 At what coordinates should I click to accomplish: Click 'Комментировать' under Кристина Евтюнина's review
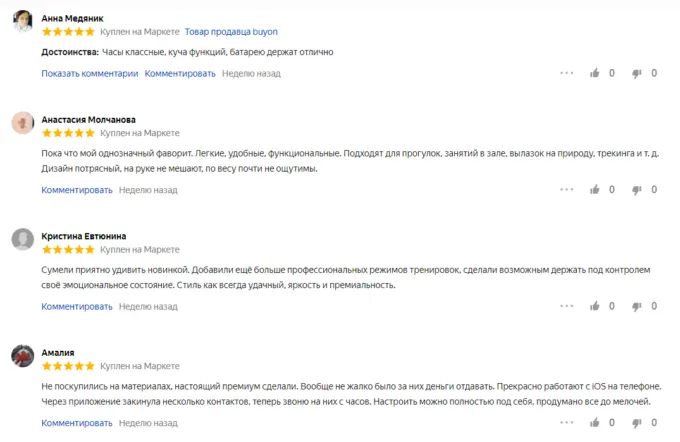click(77, 306)
